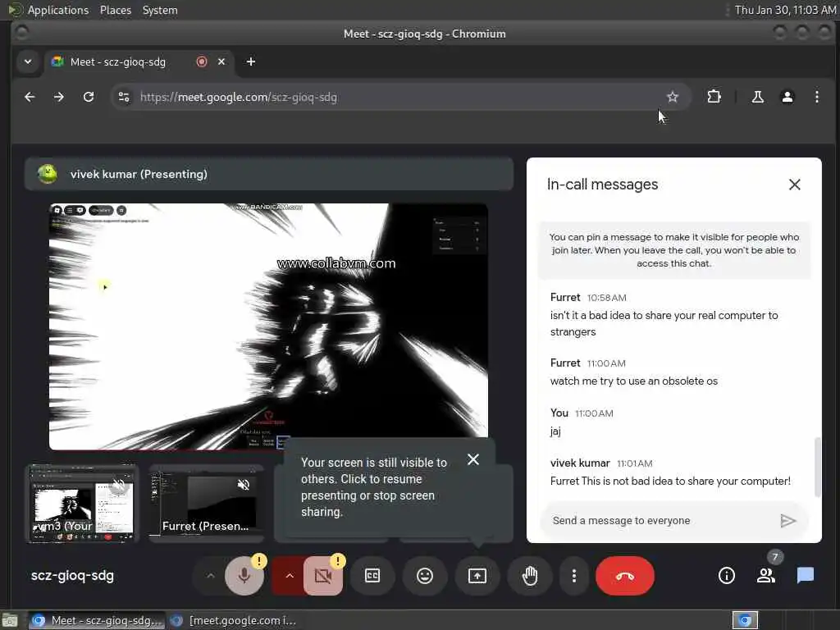Click the scz-gioq-sdg meeting code text
This screenshot has width=840, height=630.
coord(72,576)
